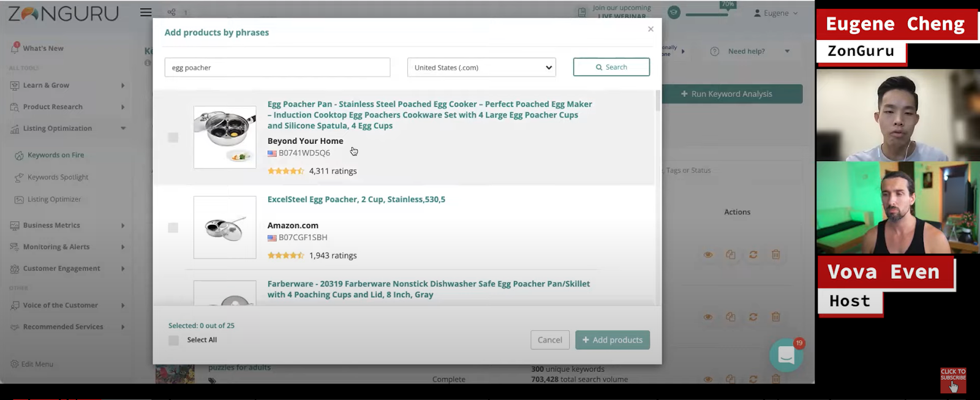This screenshot has height=400, width=980.
Task: Click the trash icon in the second Actions row
Action: tap(776, 317)
